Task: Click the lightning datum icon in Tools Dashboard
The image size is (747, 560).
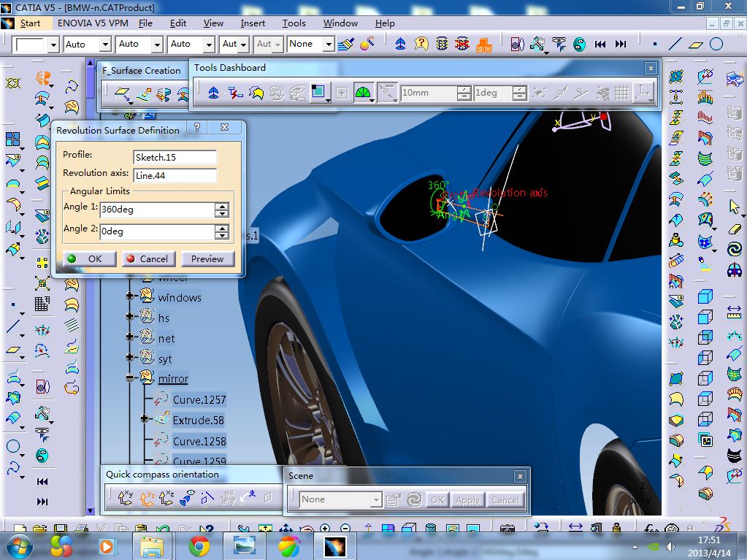Action: coord(235,93)
